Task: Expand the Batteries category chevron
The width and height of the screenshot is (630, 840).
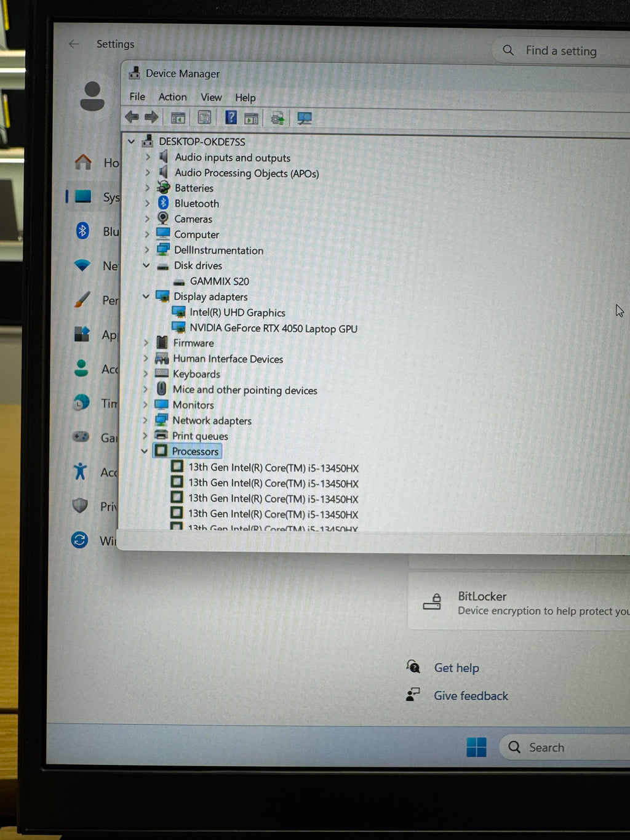Action: click(147, 188)
